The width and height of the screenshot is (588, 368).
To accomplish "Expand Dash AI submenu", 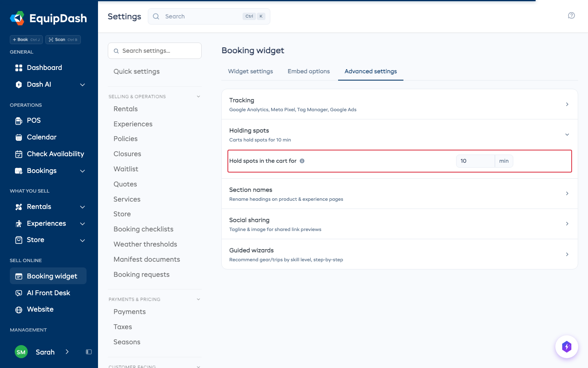I will click(x=82, y=85).
